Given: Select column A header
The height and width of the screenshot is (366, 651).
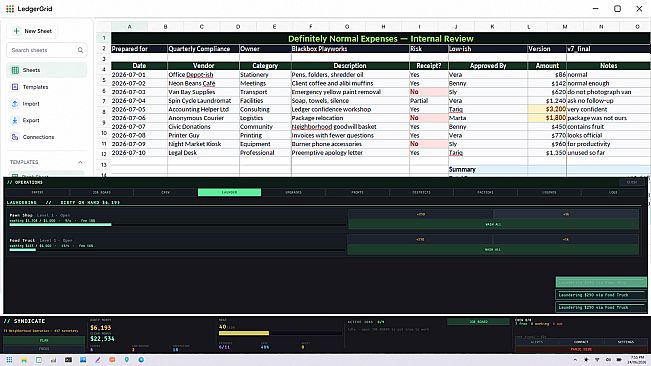Looking at the screenshot, I should pyautogui.click(x=130, y=27).
